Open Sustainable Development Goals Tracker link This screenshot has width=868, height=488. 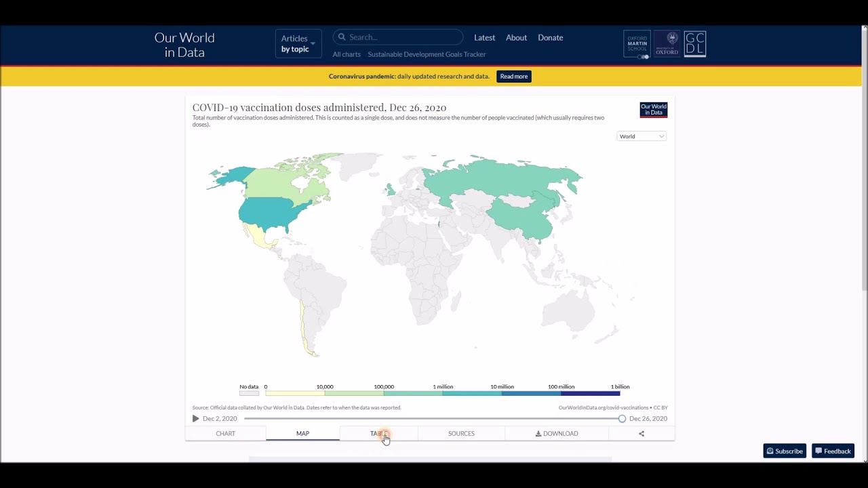click(x=427, y=54)
